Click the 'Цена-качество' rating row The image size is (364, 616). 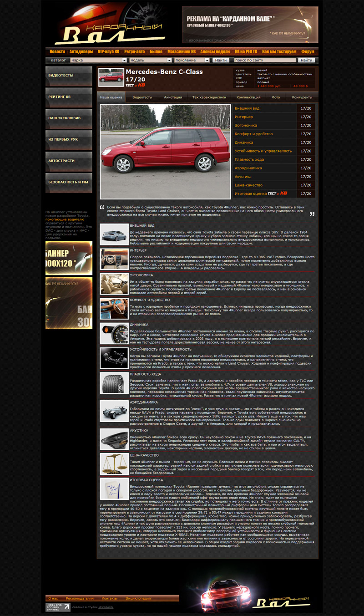[x=274, y=185]
